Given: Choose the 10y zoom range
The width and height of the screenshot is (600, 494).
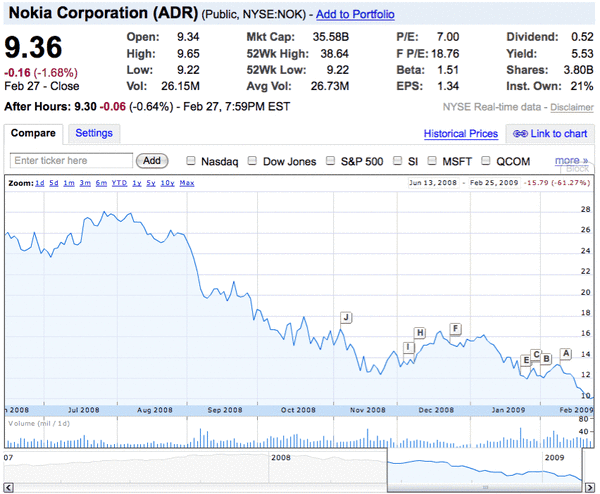Looking at the screenshot, I should pyautogui.click(x=168, y=183).
